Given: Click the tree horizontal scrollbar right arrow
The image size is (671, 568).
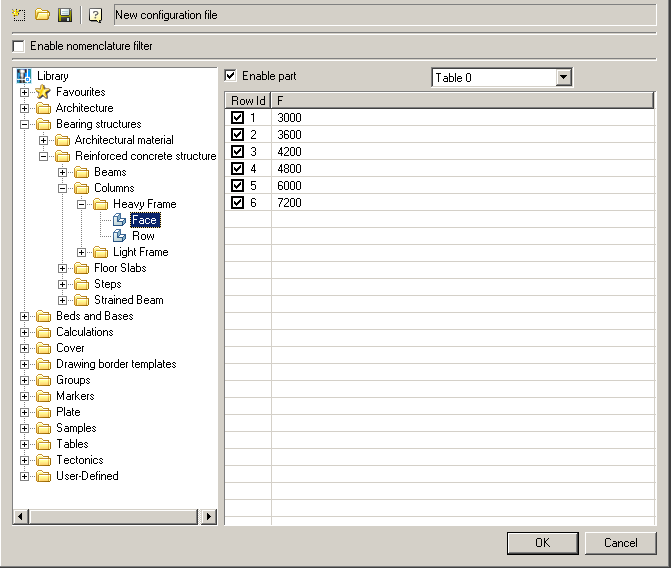Looking at the screenshot, I should coord(209,517).
